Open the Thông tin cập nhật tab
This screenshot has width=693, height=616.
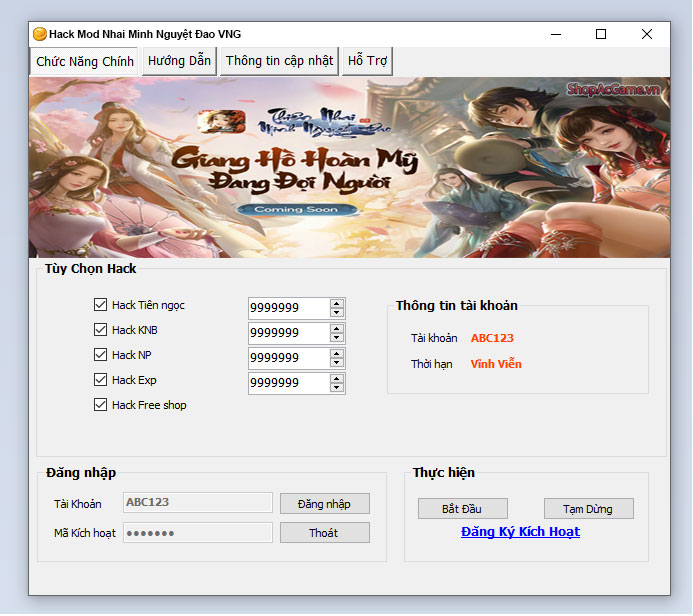[279, 61]
